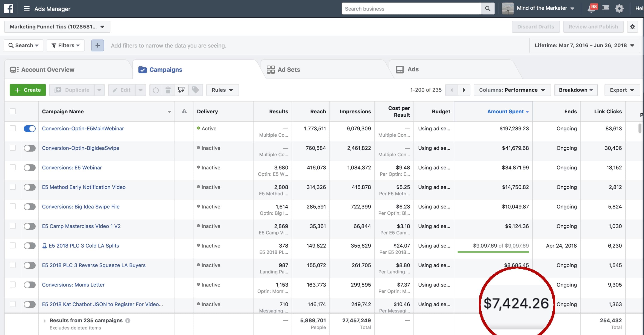
Task: Click the Duplicate button
Action: (72, 90)
